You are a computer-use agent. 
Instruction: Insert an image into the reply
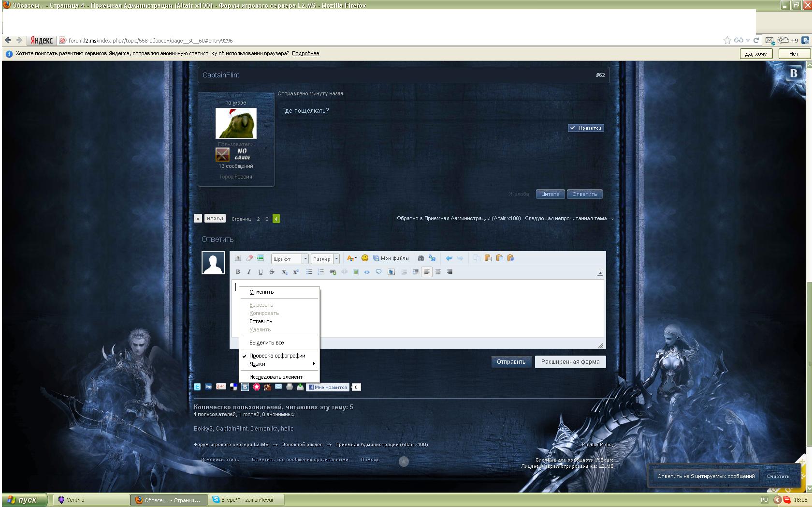[x=356, y=272]
